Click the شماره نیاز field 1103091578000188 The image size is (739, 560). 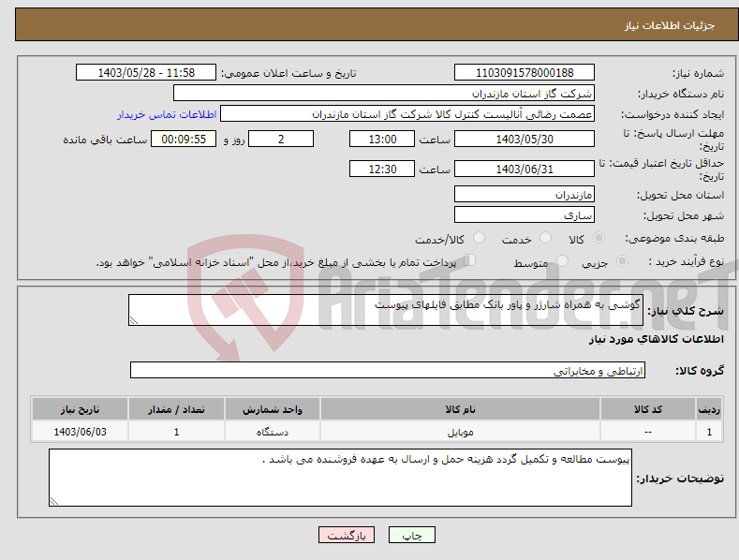pos(525,73)
